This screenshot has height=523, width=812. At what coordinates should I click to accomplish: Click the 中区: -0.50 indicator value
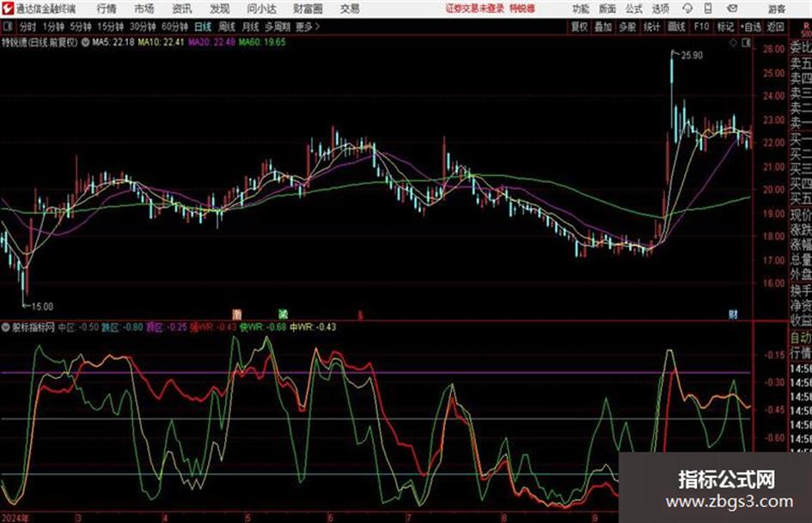click(x=78, y=327)
